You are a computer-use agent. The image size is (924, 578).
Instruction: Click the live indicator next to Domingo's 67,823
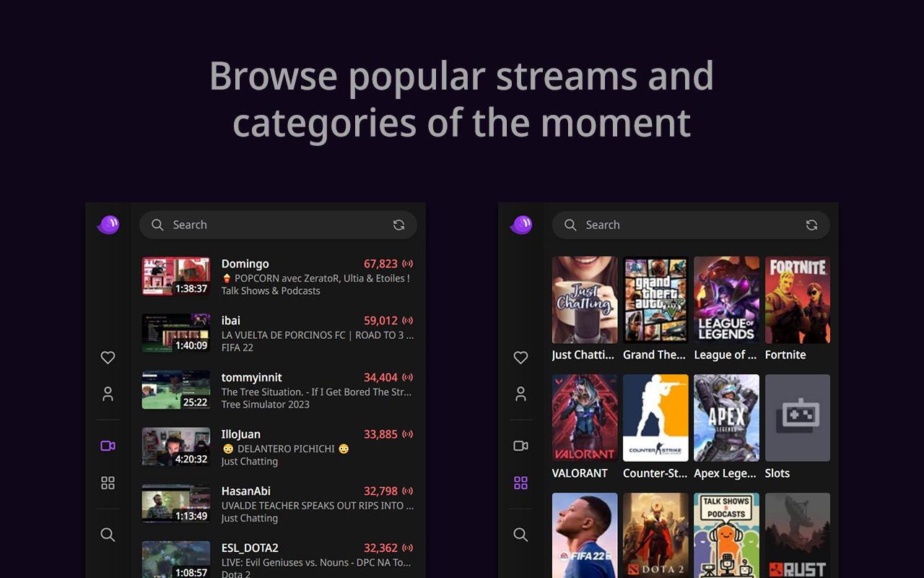[x=408, y=264]
